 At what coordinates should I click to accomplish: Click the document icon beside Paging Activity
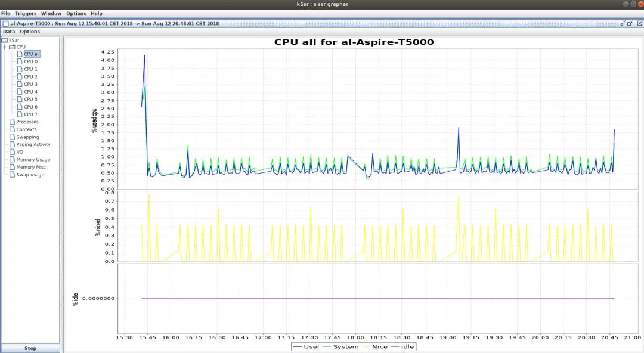point(12,144)
